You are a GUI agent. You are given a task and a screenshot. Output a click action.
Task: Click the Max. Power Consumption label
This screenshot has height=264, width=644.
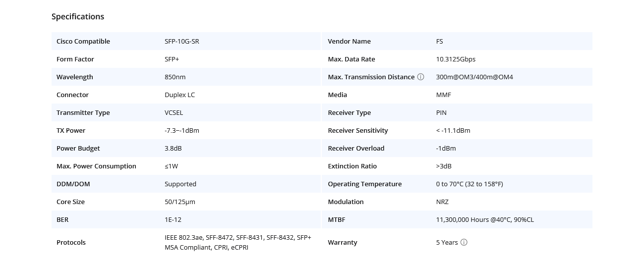[x=96, y=166]
